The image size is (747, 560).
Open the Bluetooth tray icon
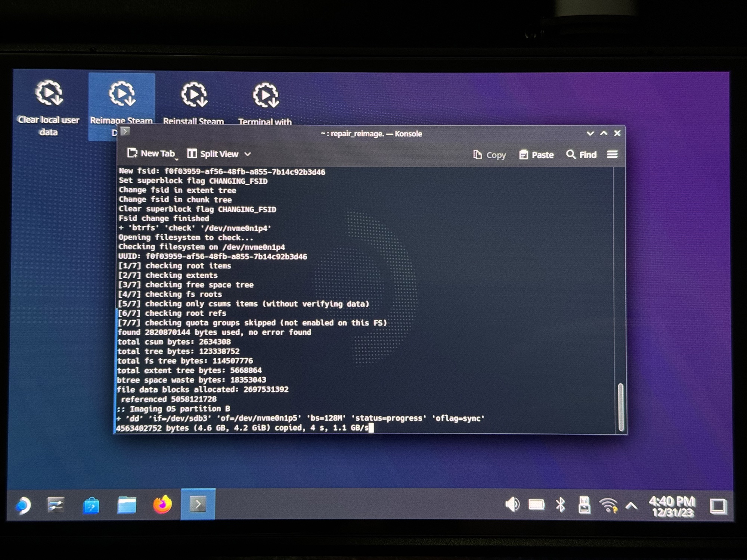[560, 505]
